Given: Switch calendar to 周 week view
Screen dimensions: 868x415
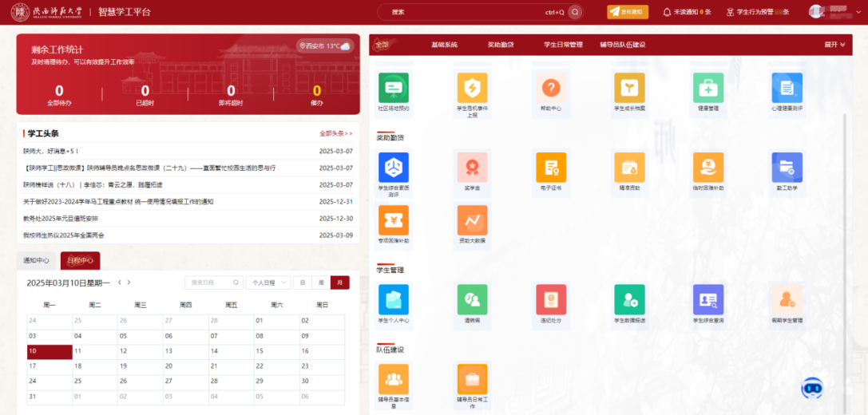Looking at the screenshot, I should pyautogui.click(x=321, y=283).
